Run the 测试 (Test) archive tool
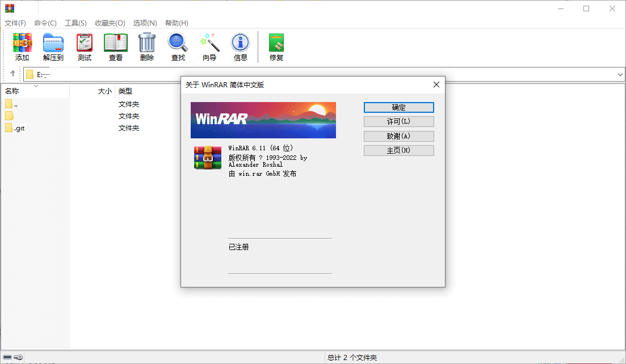This screenshot has width=626, height=364. [x=85, y=46]
